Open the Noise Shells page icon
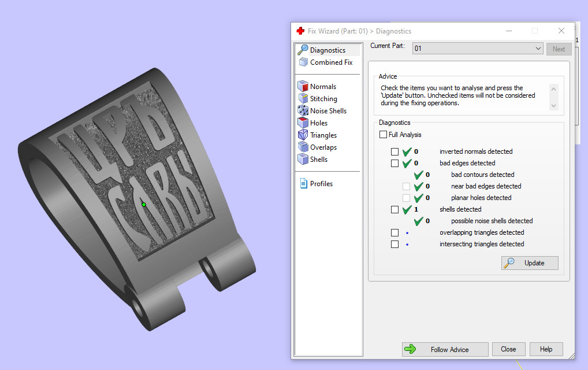This screenshot has width=588, height=370. click(x=303, y=110)
